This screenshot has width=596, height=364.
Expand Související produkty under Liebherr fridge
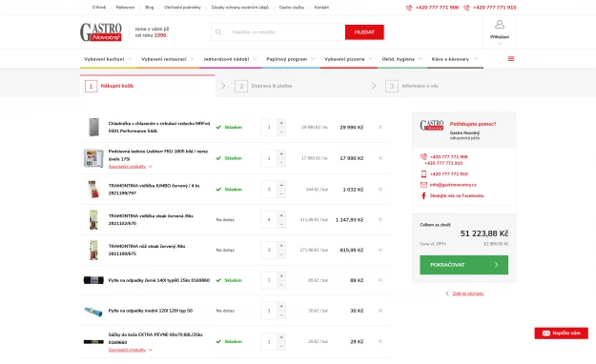(x=131, y=167)
